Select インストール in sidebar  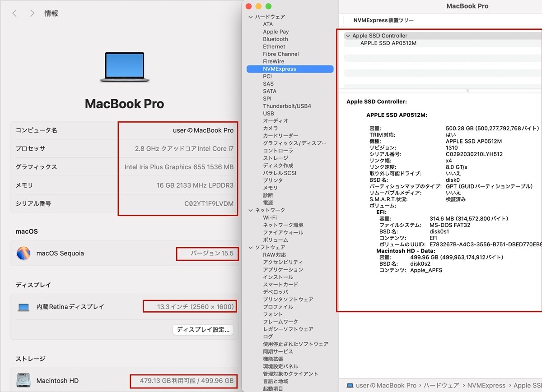click(278, 277)
